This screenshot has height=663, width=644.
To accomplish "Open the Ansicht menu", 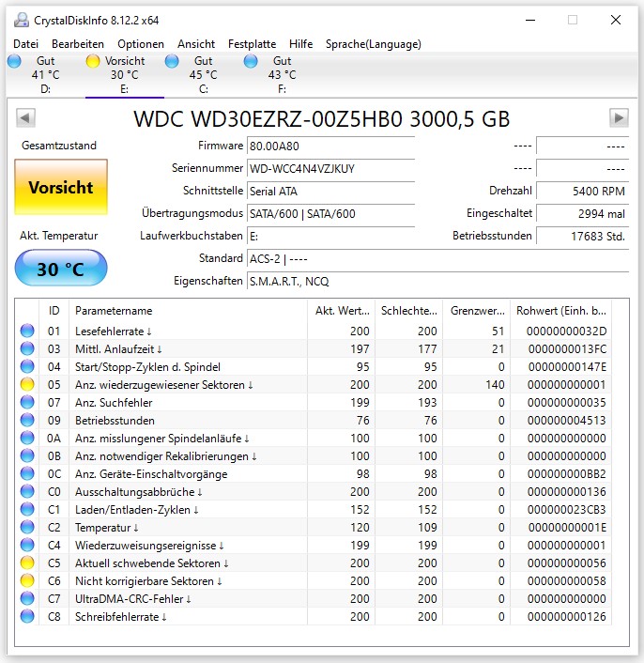I will 196,44.
